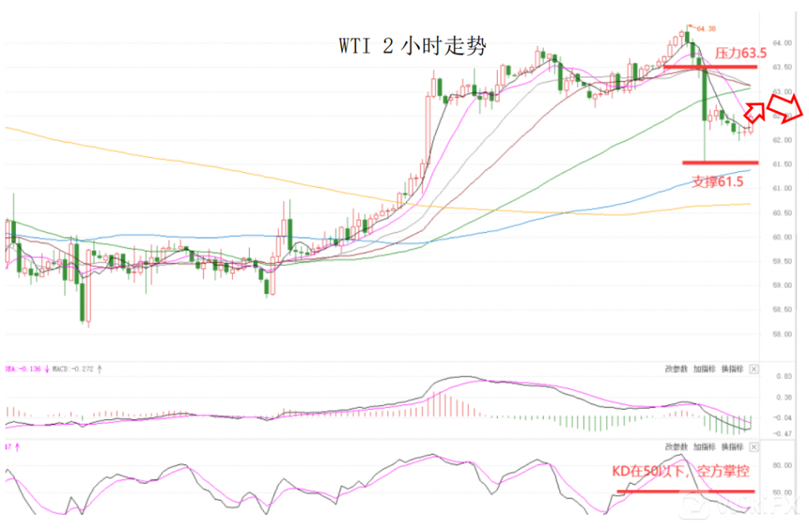Select 换指标 in the KD panel
Image resolution: width=809 pixels, height=532 pixels.
click(x=732, y=447)
